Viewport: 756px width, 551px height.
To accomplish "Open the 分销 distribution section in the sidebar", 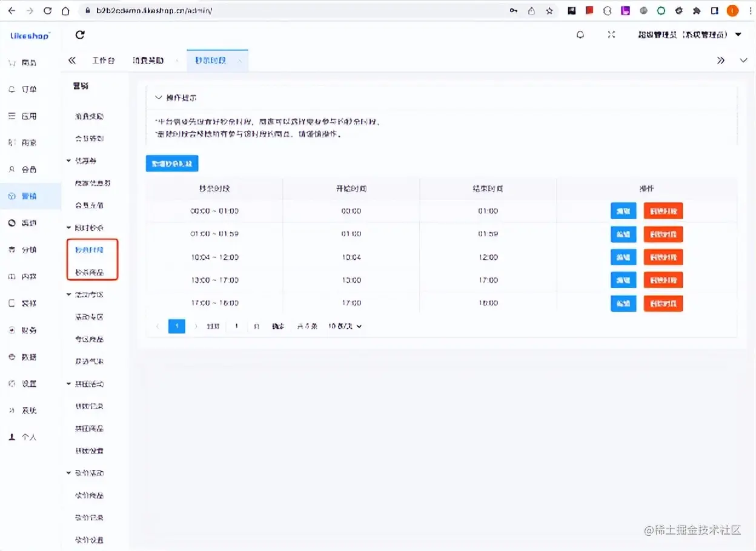I will tap(23, 249).
